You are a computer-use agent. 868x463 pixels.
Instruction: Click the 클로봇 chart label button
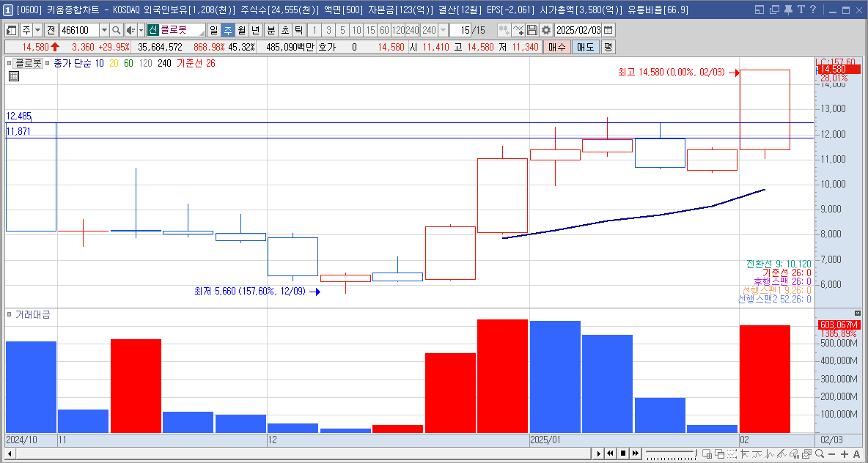click(29, 63)
